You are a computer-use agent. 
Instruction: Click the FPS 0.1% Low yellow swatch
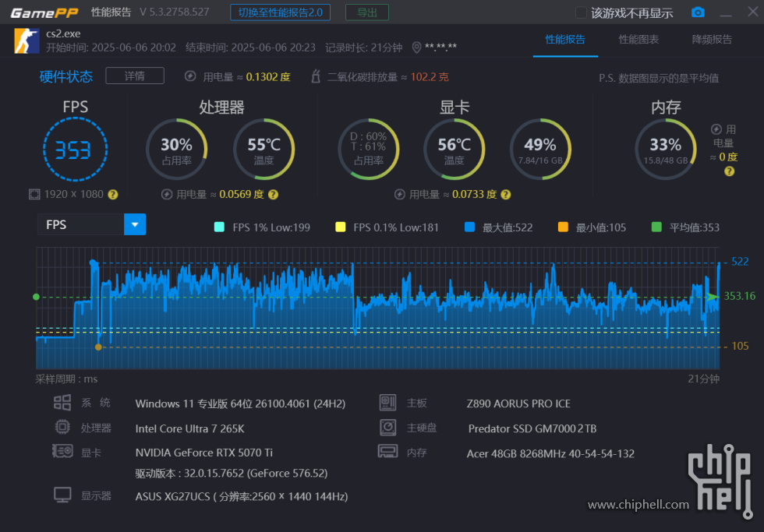pyautogui.click(x=341, y=227)
